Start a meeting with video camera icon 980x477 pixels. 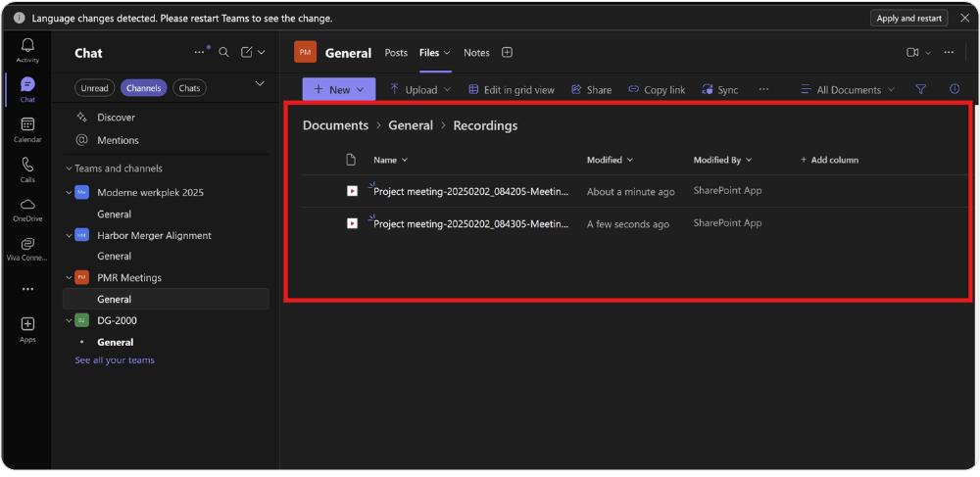tap(912, 53)
